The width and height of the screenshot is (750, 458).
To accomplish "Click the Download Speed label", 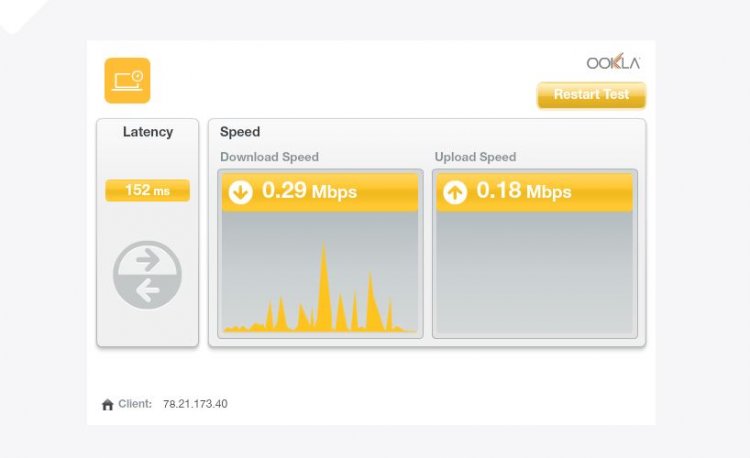I will 269,157.
